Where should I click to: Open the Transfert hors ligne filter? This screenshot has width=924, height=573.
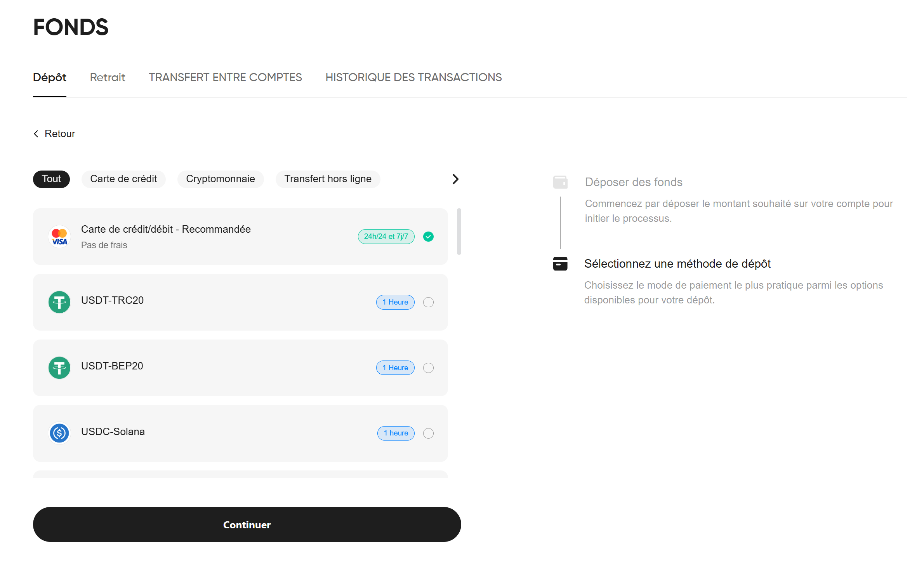point(328,179)
